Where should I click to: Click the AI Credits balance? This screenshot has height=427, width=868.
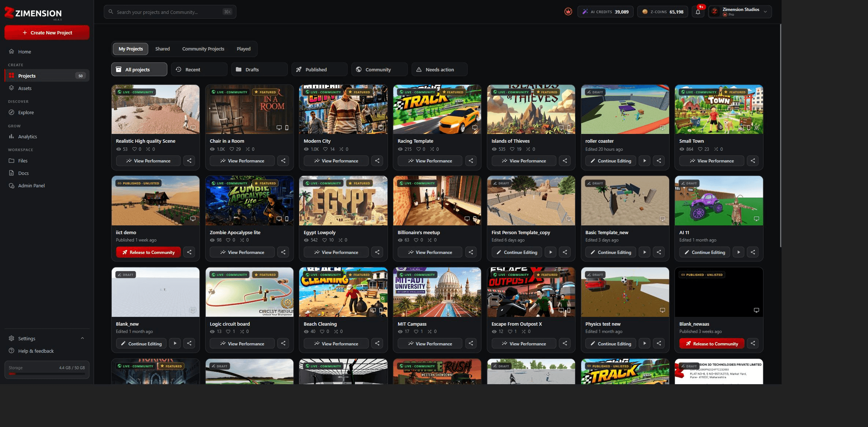tap(605, 12)
